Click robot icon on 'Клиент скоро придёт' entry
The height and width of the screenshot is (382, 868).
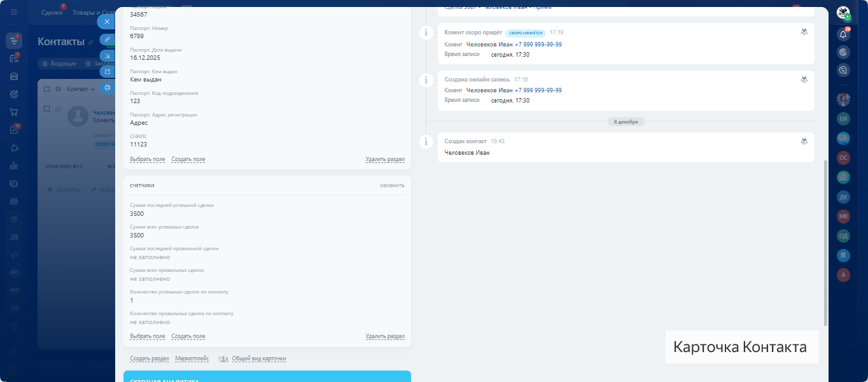804,31
